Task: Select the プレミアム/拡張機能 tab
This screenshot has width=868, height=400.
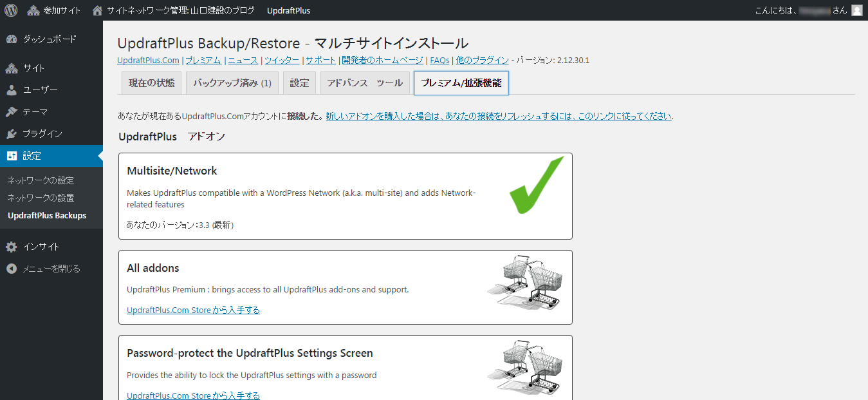Action: click(x=461, y=83)
